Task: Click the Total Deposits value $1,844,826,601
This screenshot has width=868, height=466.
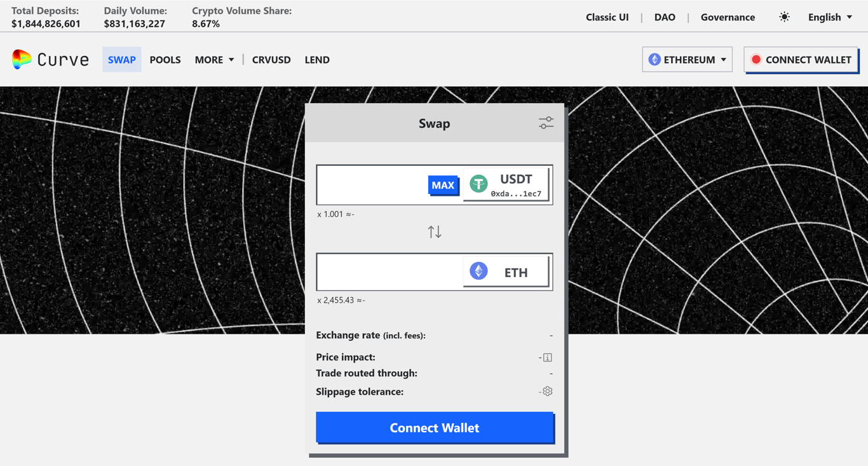Action: click(46, 24)
